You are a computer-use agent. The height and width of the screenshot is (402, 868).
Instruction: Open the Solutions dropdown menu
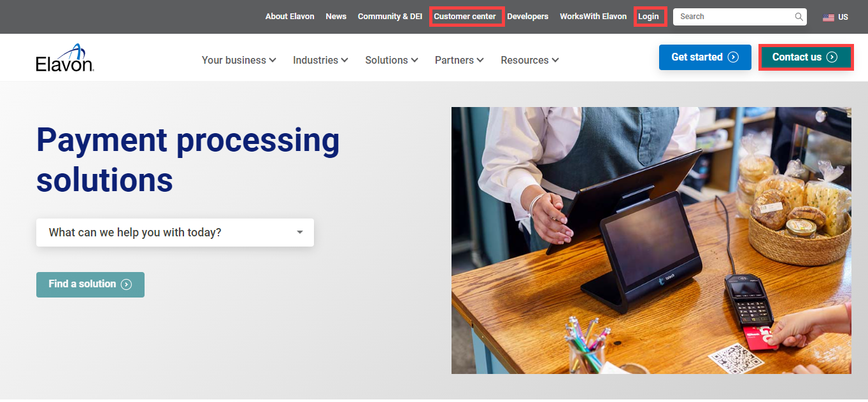pyautogui.click(x=392, y=61)
